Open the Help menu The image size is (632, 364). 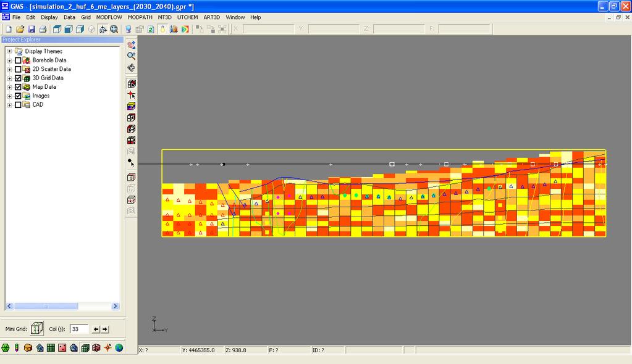click(255, 17)
